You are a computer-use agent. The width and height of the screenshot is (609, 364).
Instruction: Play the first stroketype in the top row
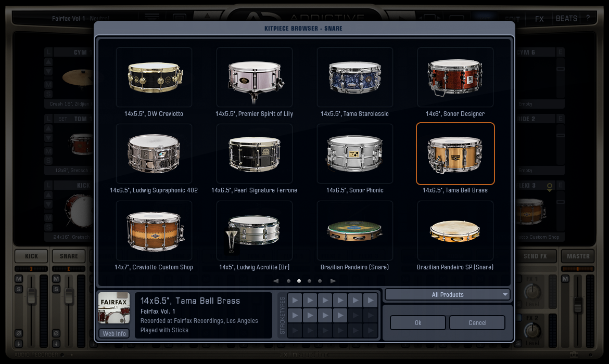(x=295, y=301)
